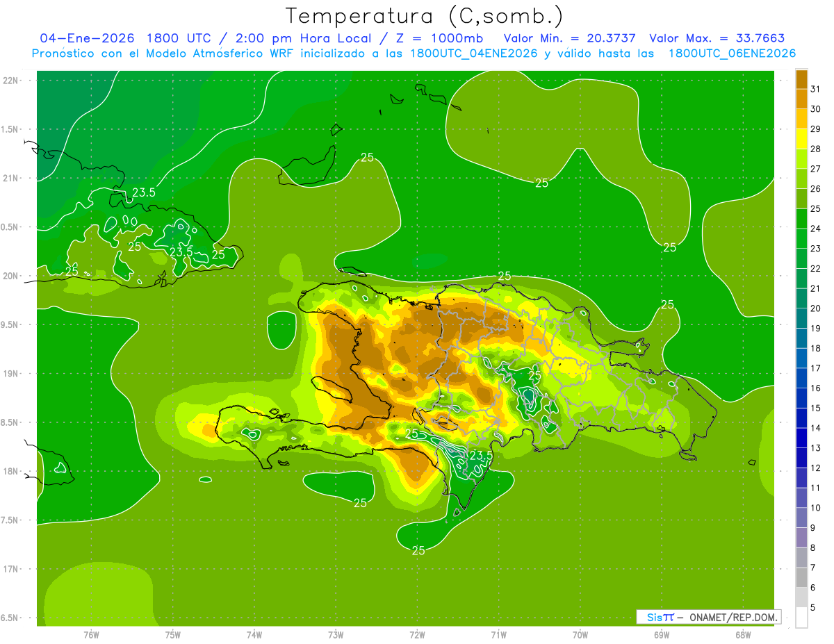The image size is (834, 644).
Task: Click the legend value 10
Action: 815,508
